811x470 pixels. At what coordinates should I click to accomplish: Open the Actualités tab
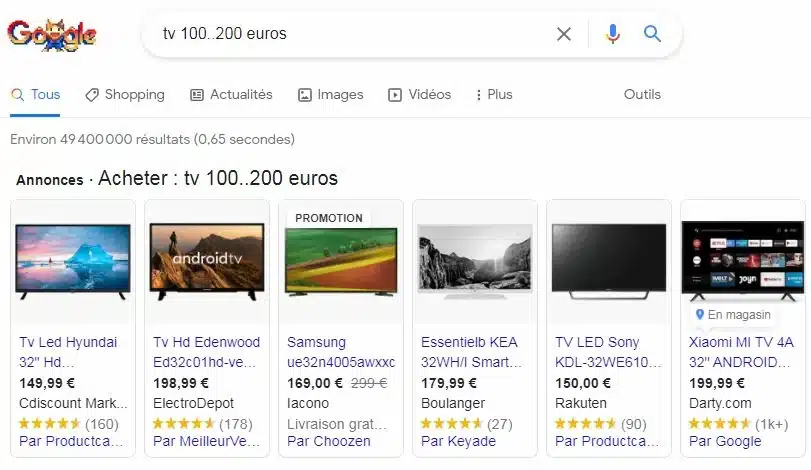point(231,95)
